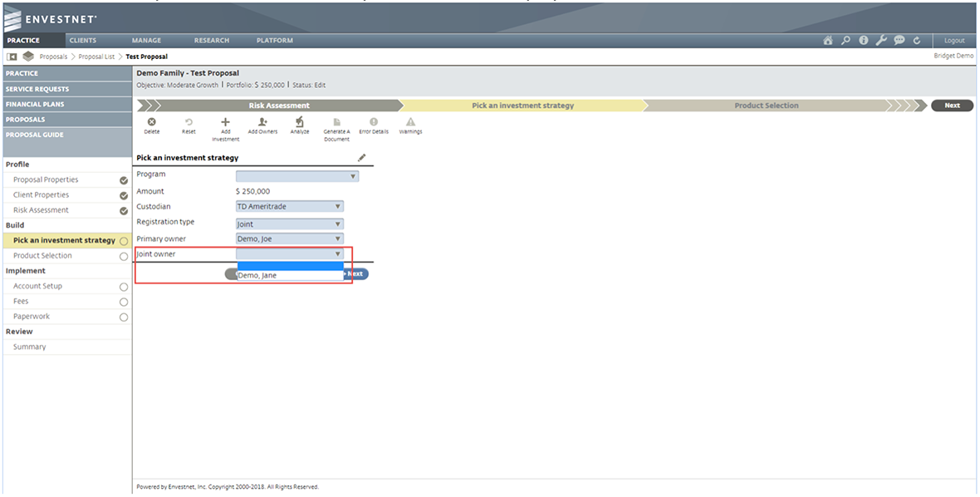Select the blank highlighted dropdown option

tap(290, 266)
